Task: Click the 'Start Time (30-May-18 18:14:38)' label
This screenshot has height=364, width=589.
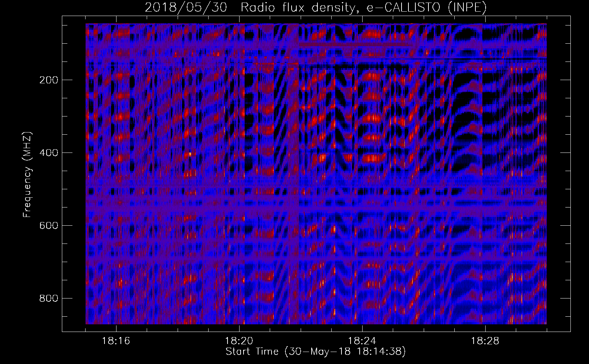Action: 316,352
